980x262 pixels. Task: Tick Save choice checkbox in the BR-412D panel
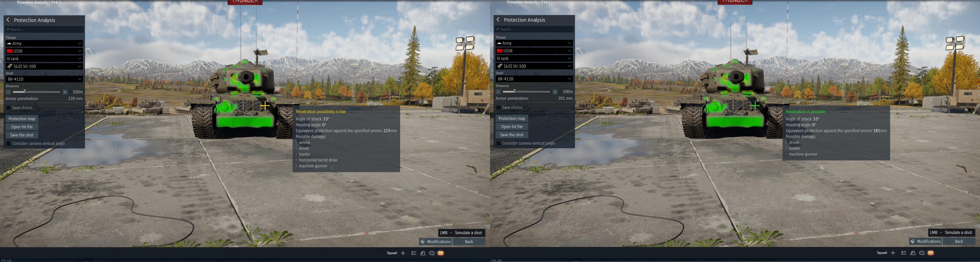click(8, 108)
